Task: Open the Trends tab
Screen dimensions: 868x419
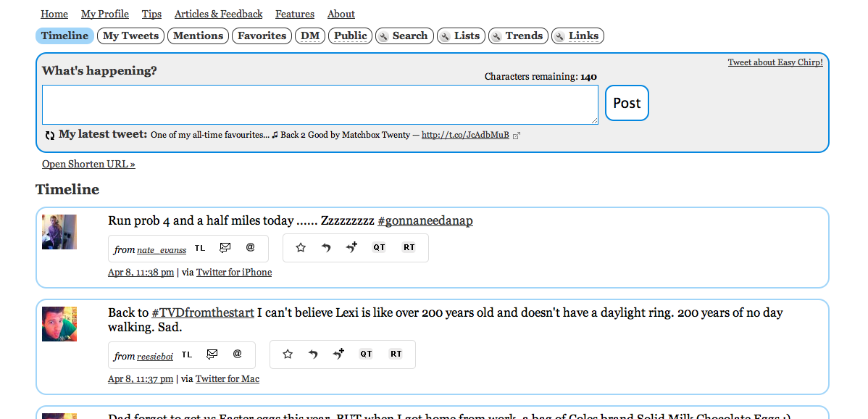Action: click(x=518, y=36)
